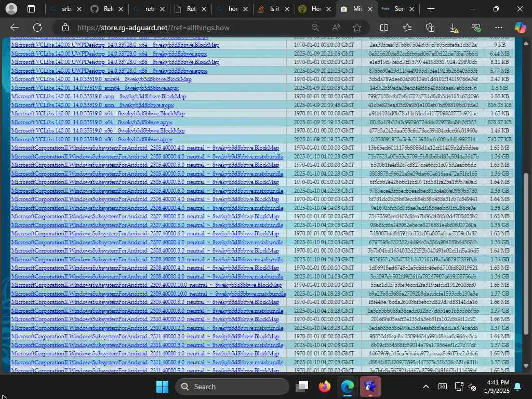The image size is (532, 399).
Task: Open the tab actions menu icon
Action: 31,9
